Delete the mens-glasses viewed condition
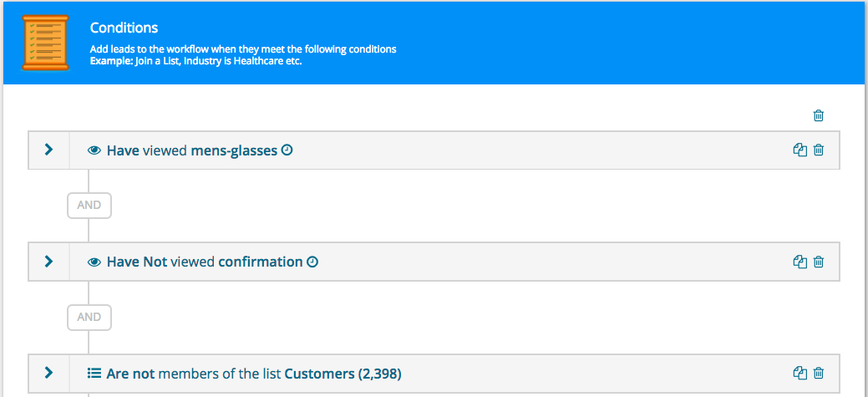Image resolution: width=868 pixels, height=397 pixels. click(819, 150)
